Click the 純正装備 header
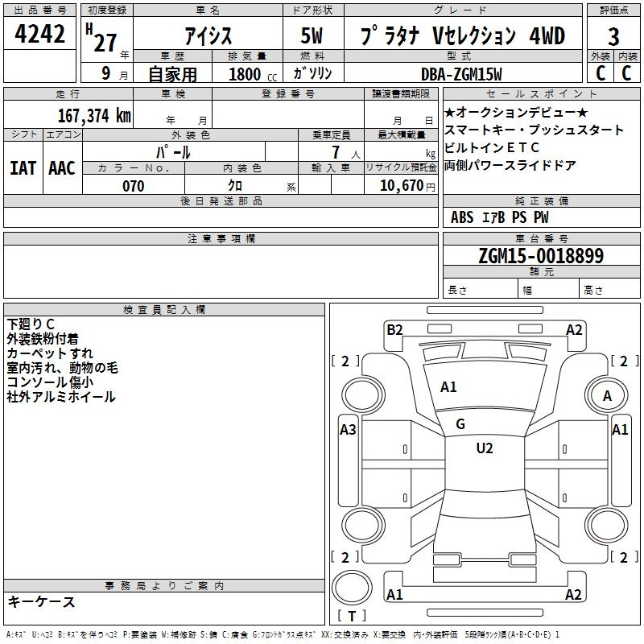 click(x=541, y=200)
